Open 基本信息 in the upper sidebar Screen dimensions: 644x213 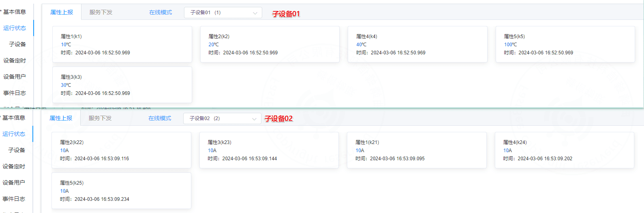[15, 12]
